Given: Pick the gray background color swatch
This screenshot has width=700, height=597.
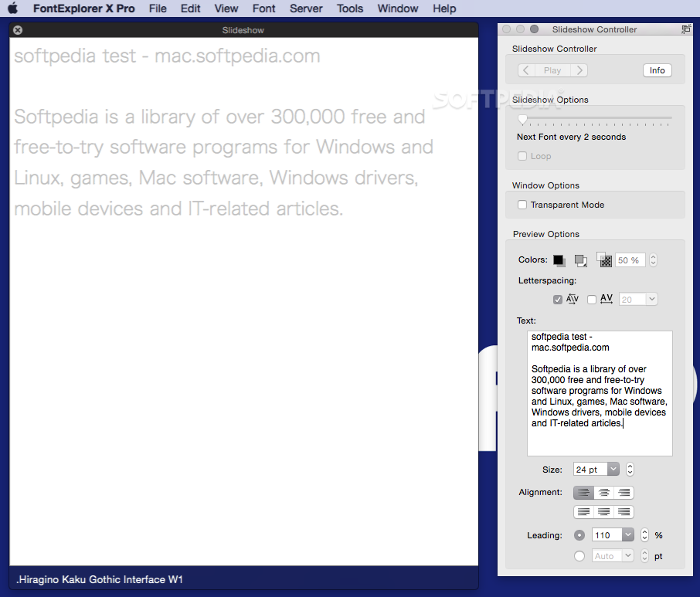Looking at the screenshot, I should coord(580,260).
